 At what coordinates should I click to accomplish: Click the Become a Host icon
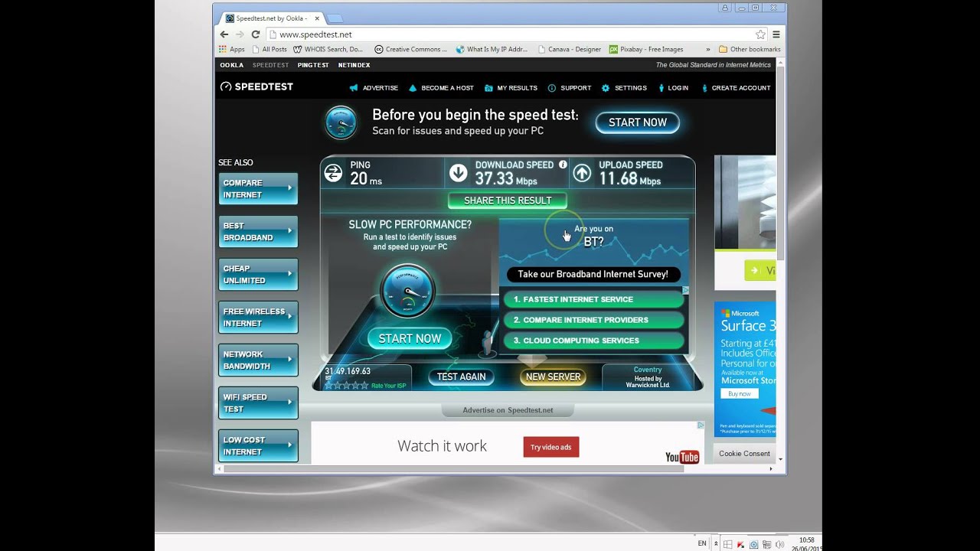tap(413, 88)
